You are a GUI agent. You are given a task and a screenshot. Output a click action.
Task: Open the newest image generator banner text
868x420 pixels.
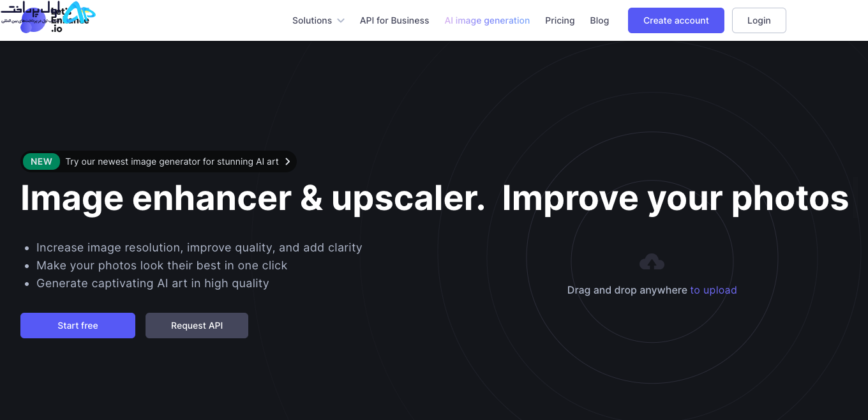point(172,161)
